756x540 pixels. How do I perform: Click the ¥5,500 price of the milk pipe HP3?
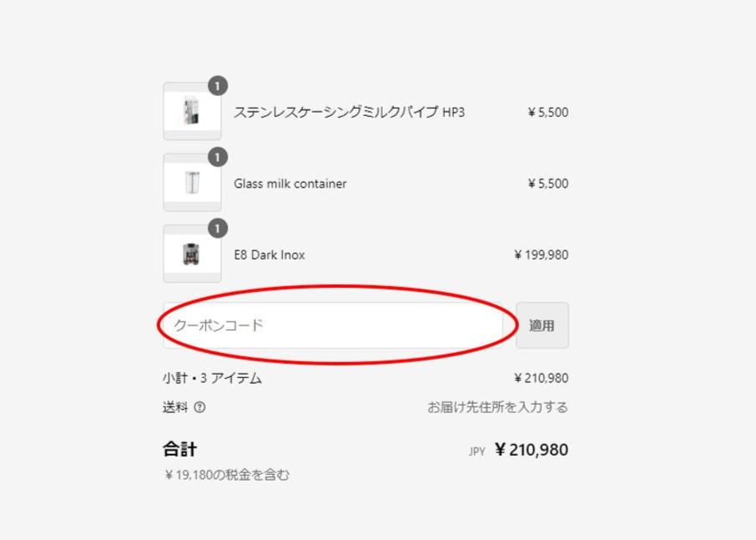pos(547,112)
